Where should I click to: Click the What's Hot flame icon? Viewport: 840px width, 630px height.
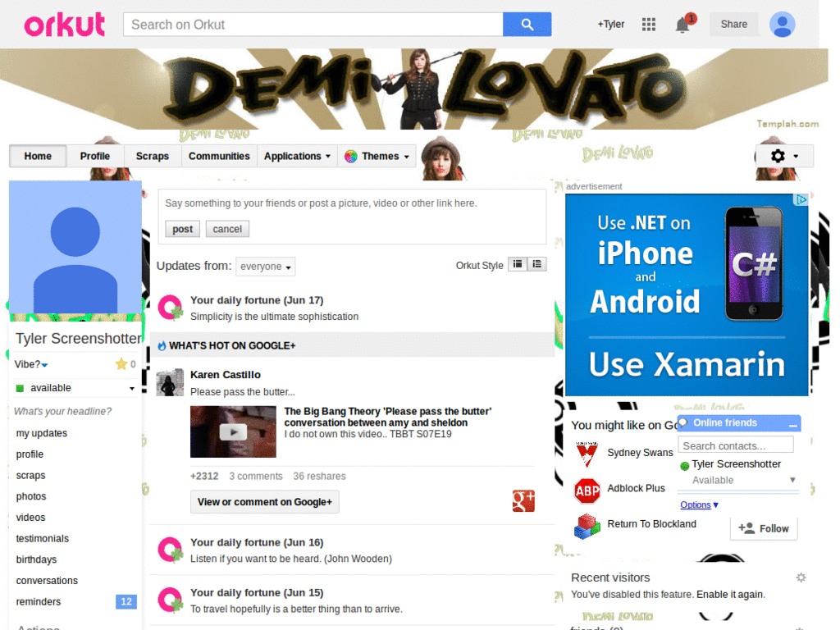[x=162, y=346]
